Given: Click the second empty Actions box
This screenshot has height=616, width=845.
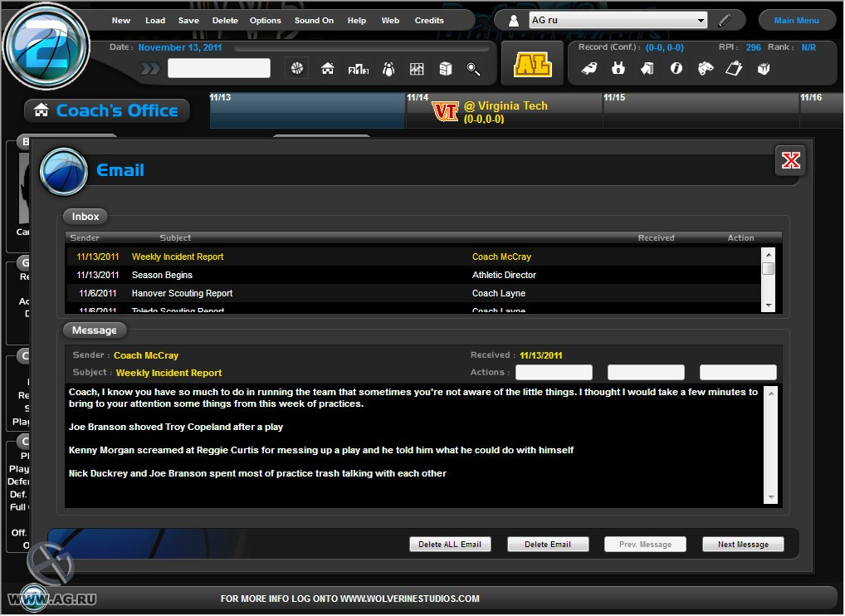Looking at the screenshot, I should pyautogui.click(x=646, y=373).
